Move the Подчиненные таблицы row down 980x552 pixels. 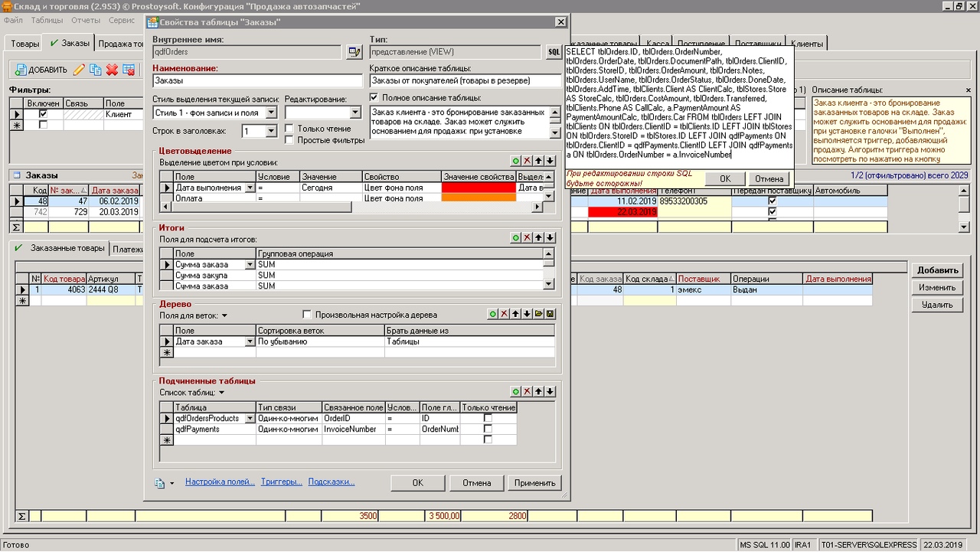(550, 392)
